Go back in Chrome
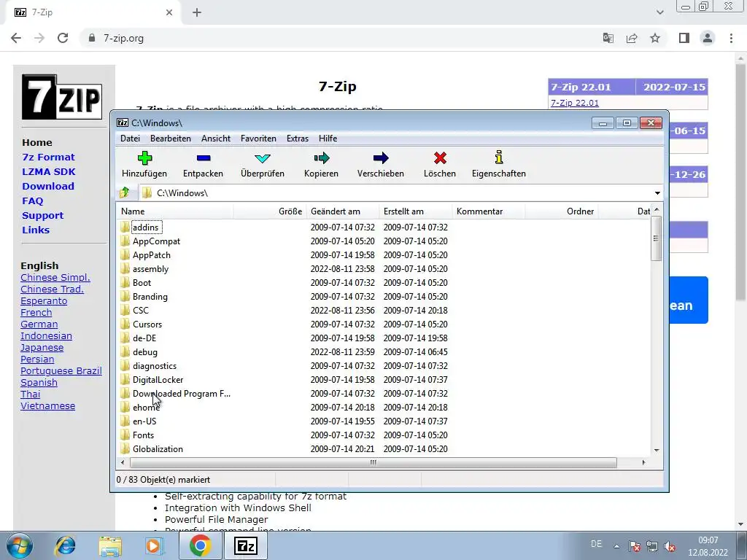Viewport: 747px width, 560px height. [16, 38]
